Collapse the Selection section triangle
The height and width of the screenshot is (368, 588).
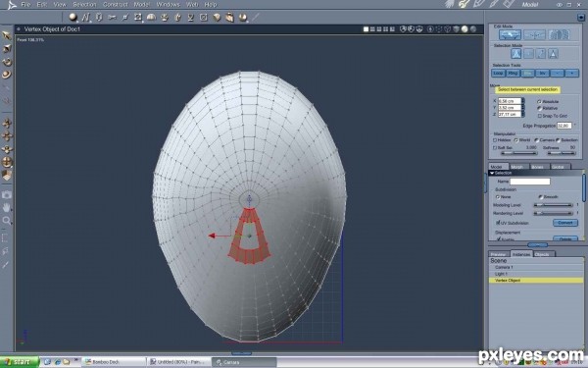[492, 173]
